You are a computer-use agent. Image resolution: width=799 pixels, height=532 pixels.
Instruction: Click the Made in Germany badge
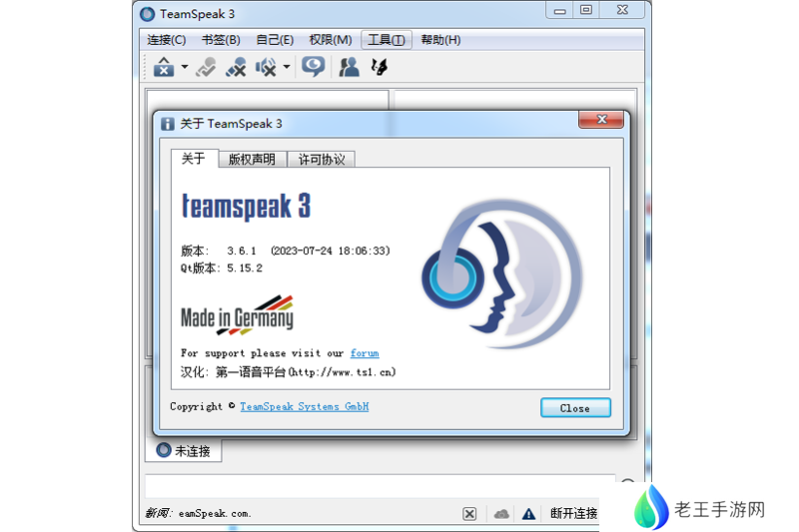click(237, 315)
